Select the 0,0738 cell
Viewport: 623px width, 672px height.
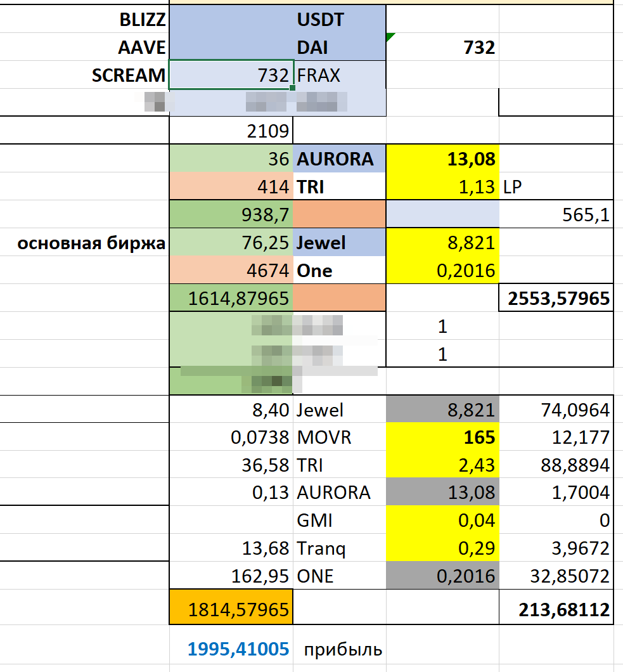231,437
